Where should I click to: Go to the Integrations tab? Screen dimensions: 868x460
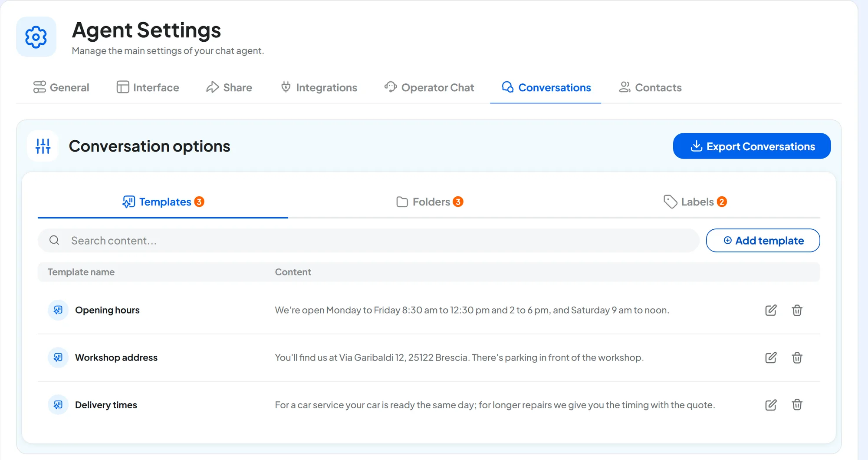[319, 87]
